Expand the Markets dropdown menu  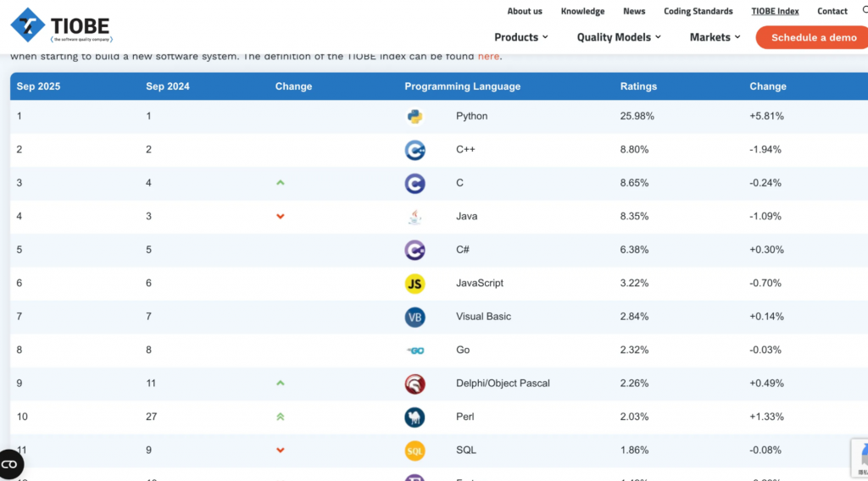point(715,37)
